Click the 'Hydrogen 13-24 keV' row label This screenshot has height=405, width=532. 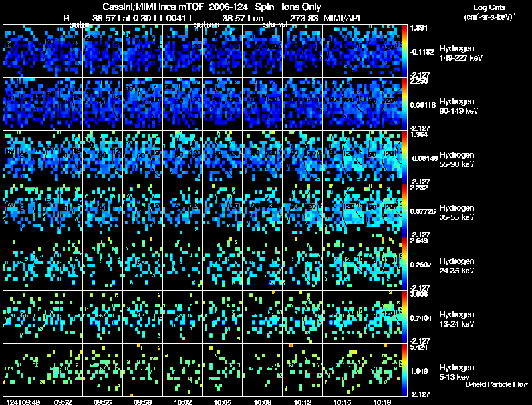(x=457, y=319)
